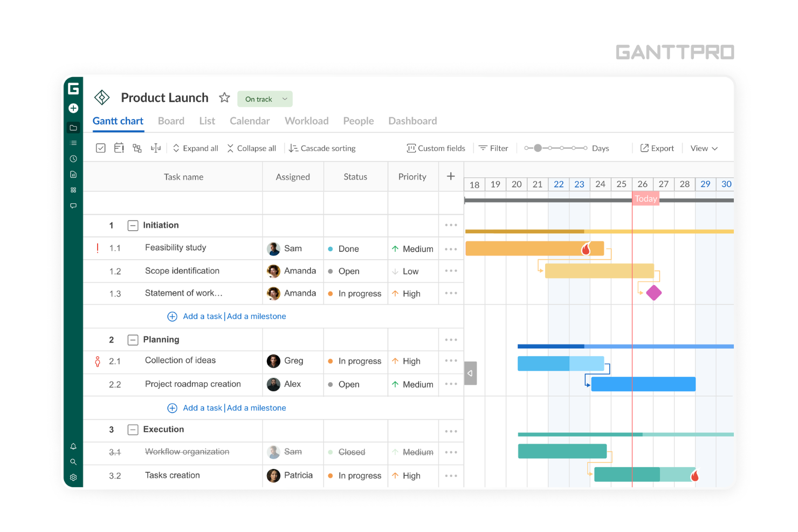Create a new project with the plus icon
This screenshot has height=532, width=798.
tap(73, 108)
